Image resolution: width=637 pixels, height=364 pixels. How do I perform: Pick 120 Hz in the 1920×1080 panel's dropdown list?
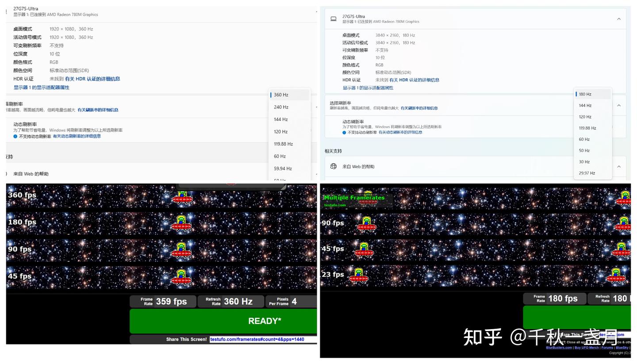coord(289,132)
